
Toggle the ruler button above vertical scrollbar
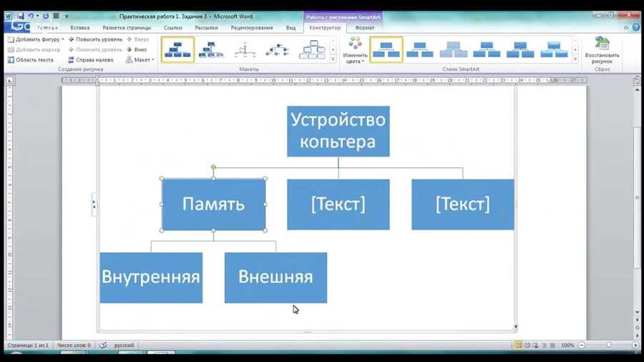coord(637,82)
